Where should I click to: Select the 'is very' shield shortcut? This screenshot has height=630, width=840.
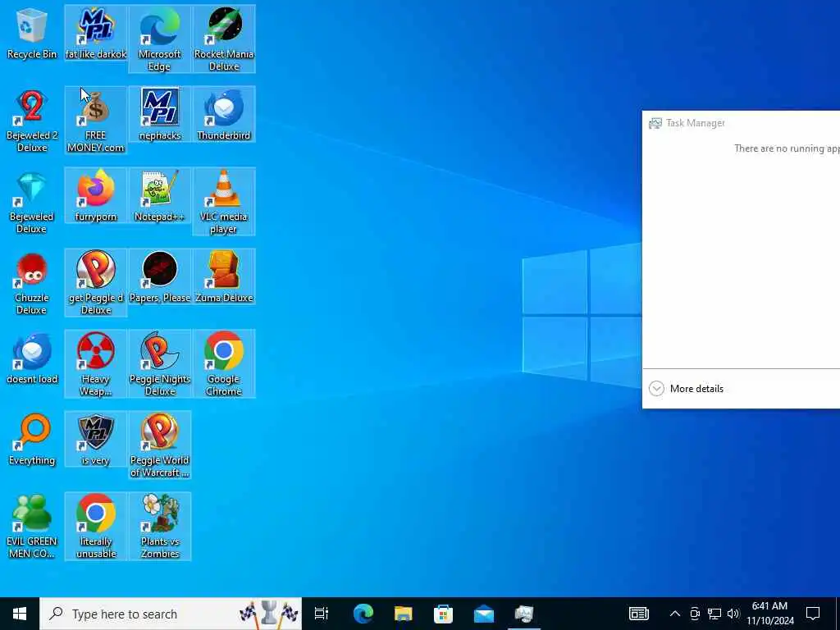(96, 440)
